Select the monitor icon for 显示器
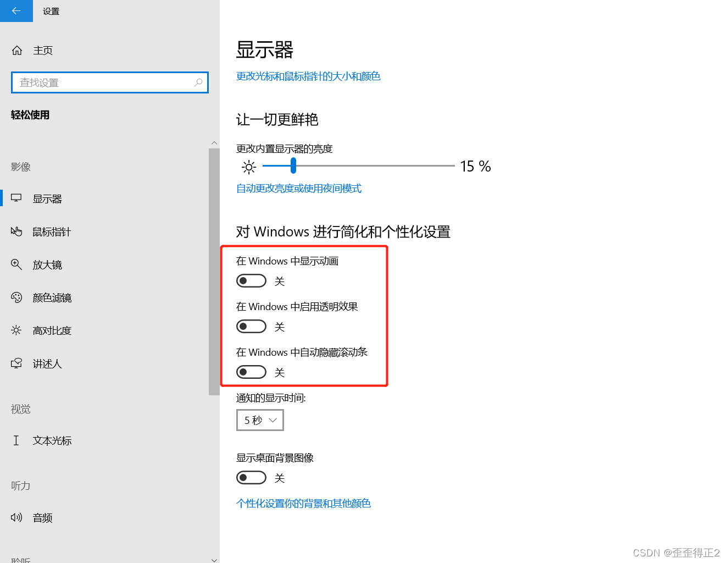The height and width of the screenshot is (563, 728). click(x=16, y=198)
